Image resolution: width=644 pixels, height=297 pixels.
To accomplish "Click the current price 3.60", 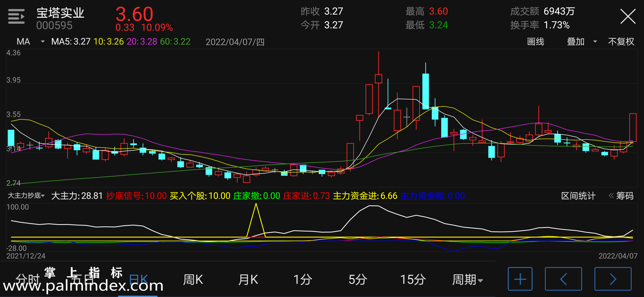I will tap(134, 14).
